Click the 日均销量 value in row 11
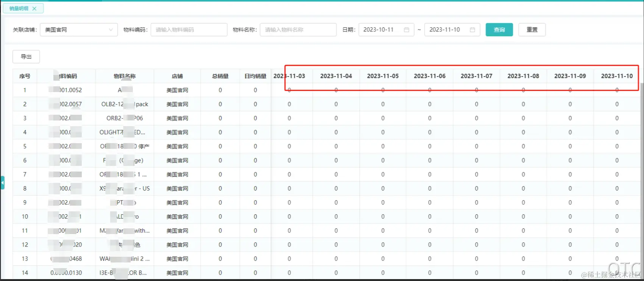 [x=255, y=231]
